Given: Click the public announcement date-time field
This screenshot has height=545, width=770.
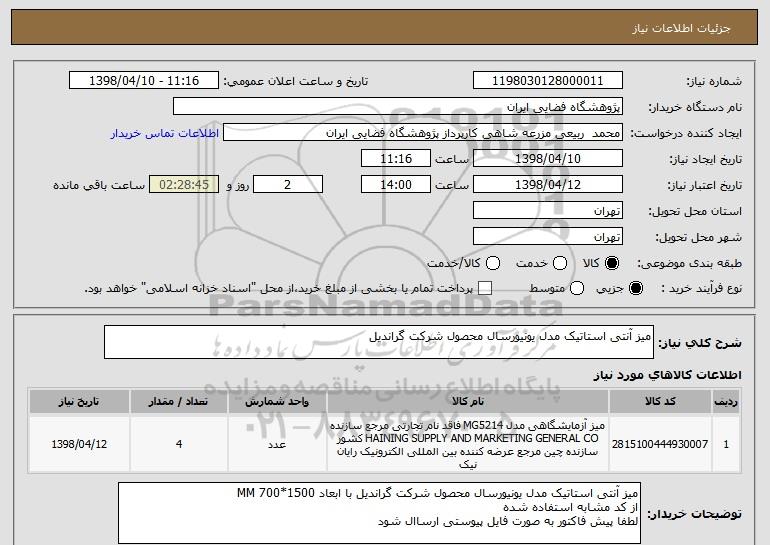Looking at the screenshot, I should tap(144, 81).
